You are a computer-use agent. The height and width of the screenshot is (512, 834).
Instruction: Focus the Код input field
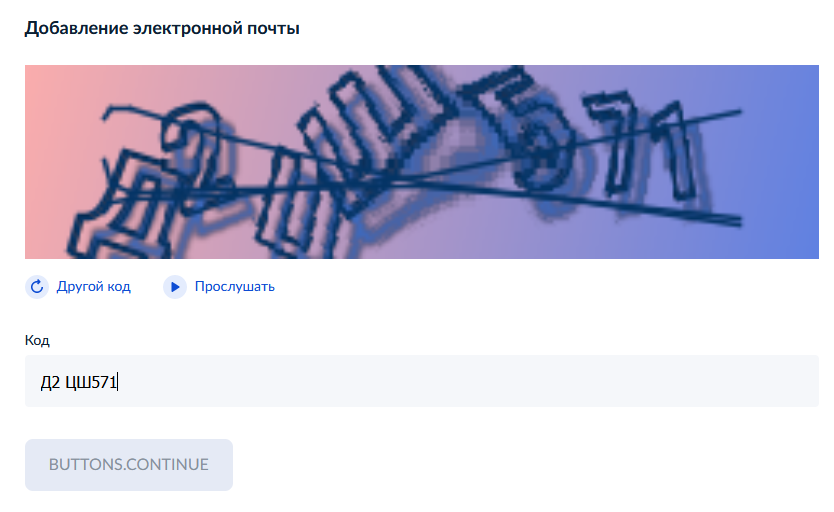[x=422, y=381]
